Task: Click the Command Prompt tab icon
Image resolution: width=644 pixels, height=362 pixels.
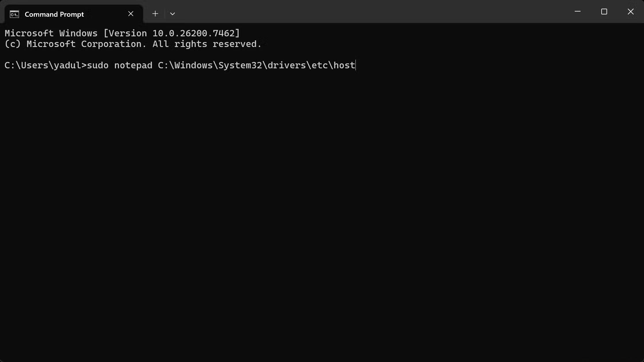Action: click(14, 14)
